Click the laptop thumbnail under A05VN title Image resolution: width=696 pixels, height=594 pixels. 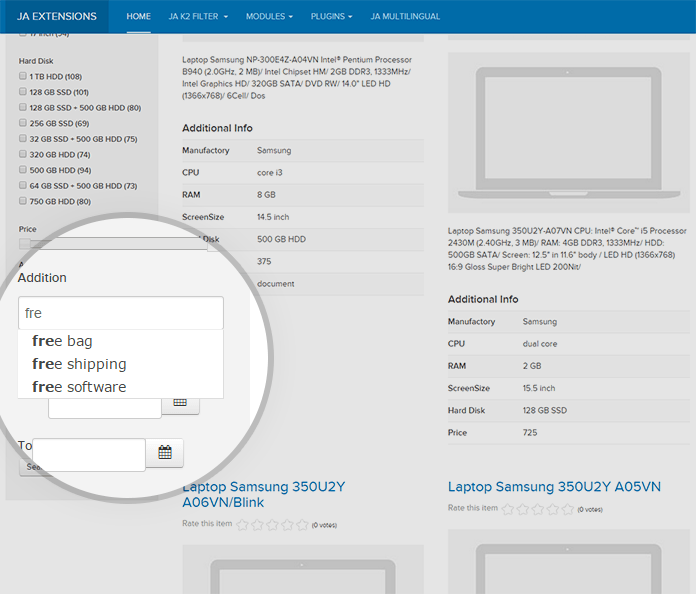(569, 562)
